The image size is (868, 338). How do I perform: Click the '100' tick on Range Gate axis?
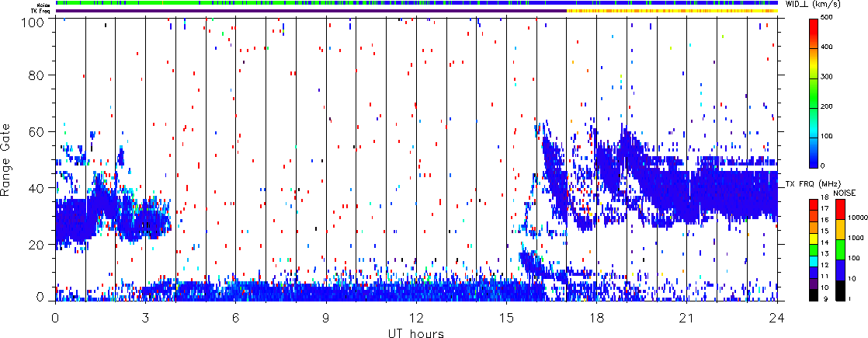(33, 23)
